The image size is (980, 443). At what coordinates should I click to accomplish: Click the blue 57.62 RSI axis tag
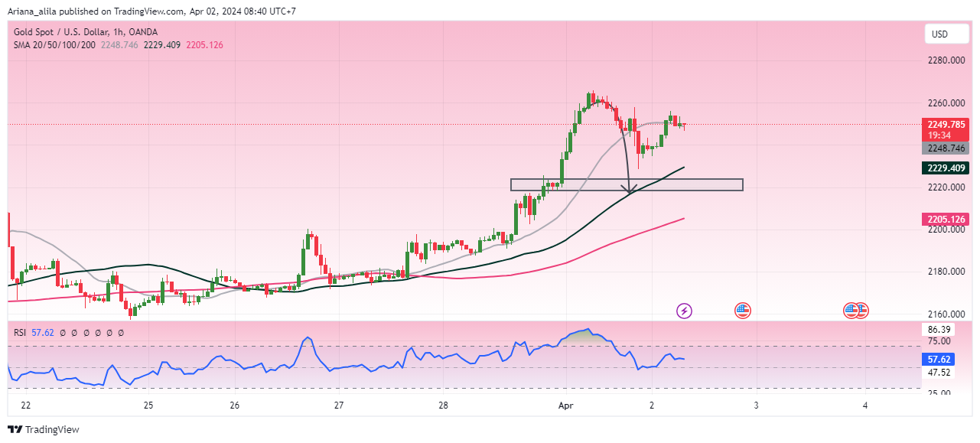[939, 358]
